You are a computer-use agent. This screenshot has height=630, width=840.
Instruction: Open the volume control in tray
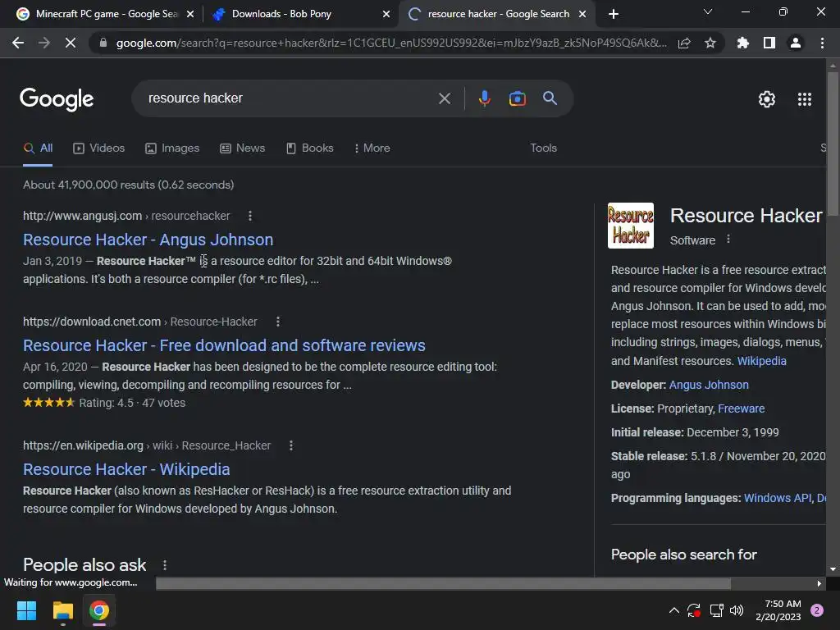pos(737,610)
